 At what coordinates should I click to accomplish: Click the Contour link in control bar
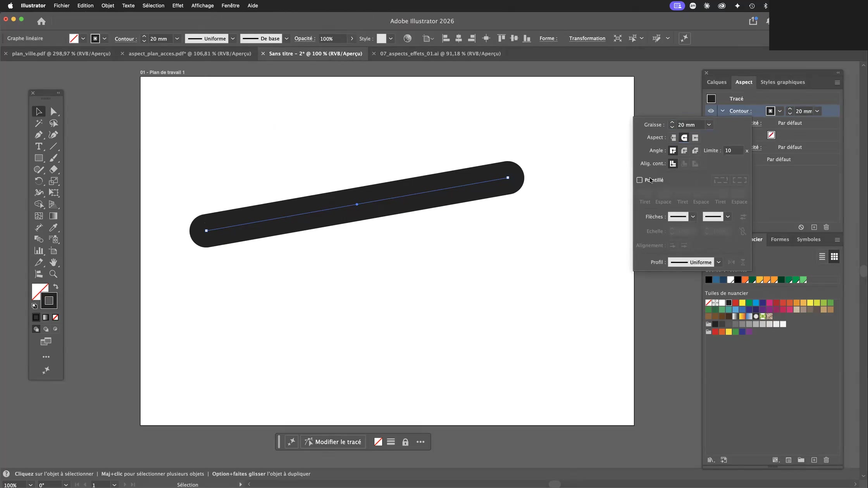pos(125,39)
